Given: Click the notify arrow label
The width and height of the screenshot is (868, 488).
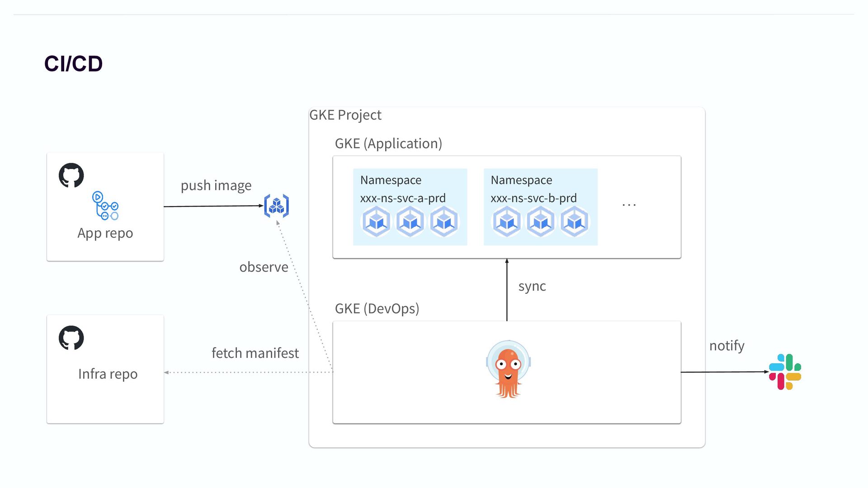Looking at the screenshot, I should pyautogui.click(x=726, y=346).
